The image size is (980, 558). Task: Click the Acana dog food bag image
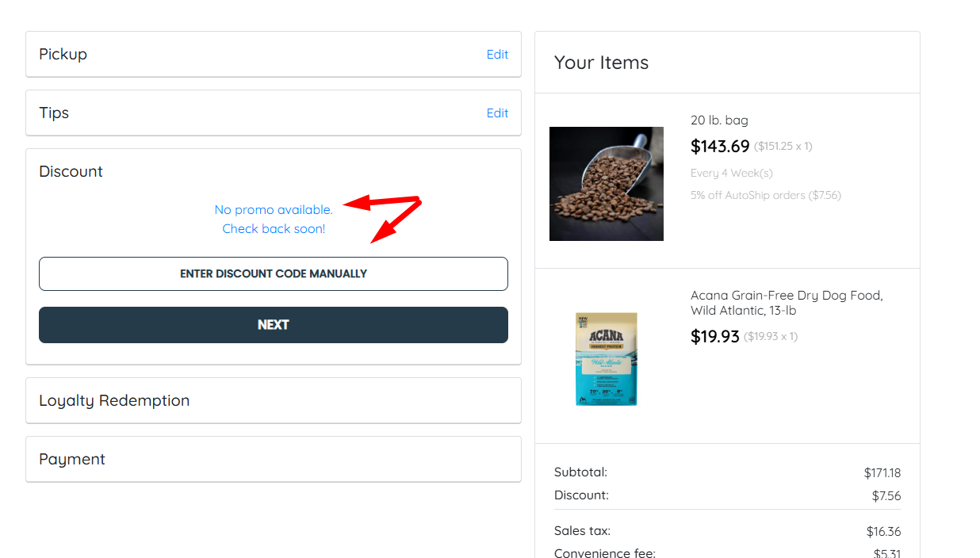607,358
